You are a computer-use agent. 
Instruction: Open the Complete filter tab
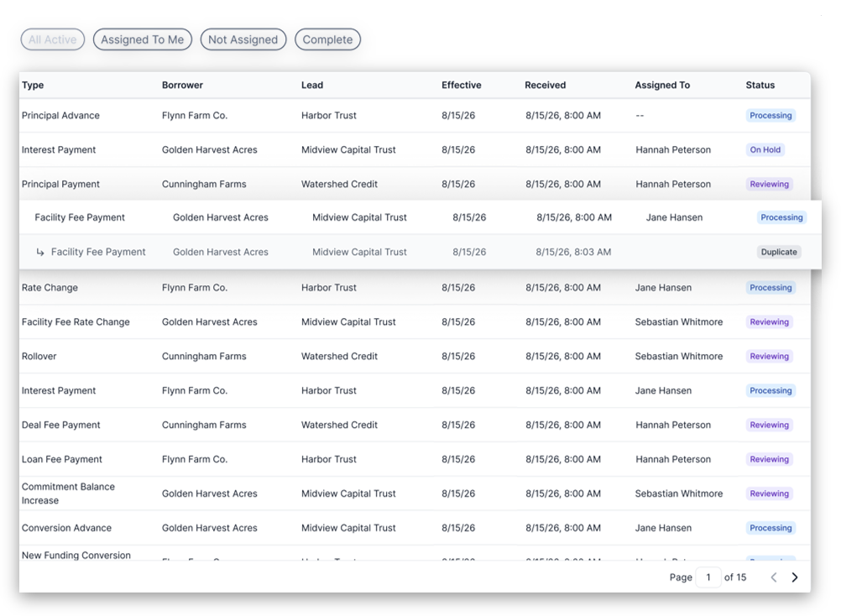[x=327, y=39]
